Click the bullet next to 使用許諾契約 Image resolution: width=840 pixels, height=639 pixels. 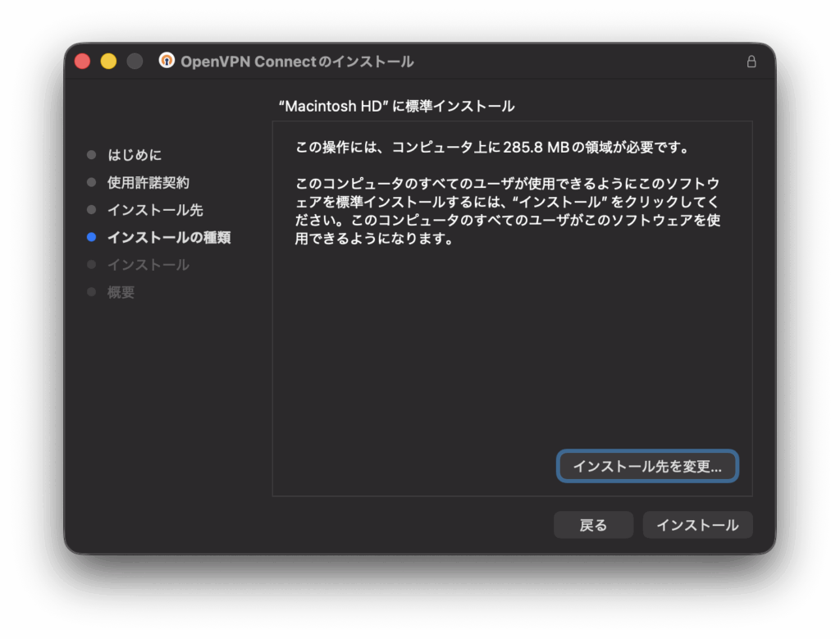coord(91,182)
